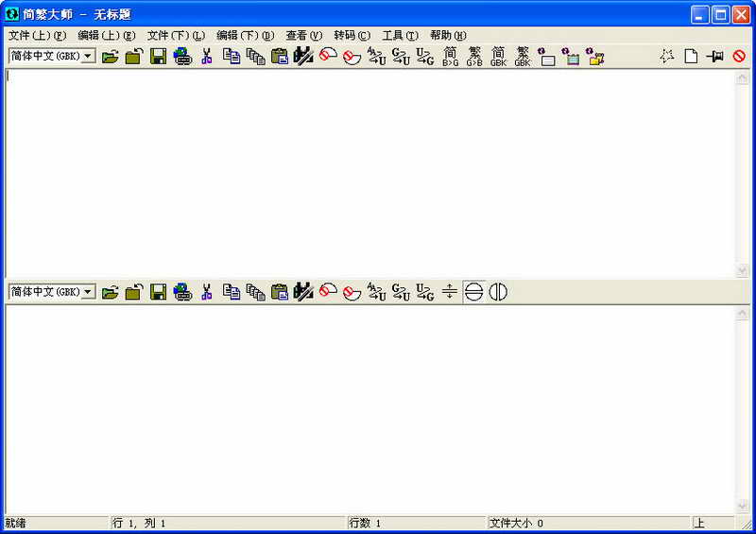The height and width of the screenshot is (534, 756).
Task: Click the red prohibition icon at toolbar right
Action: (739, 57)
